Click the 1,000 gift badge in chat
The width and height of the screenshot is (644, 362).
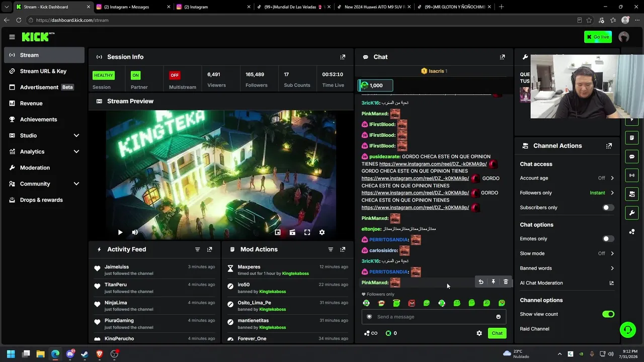375,85
